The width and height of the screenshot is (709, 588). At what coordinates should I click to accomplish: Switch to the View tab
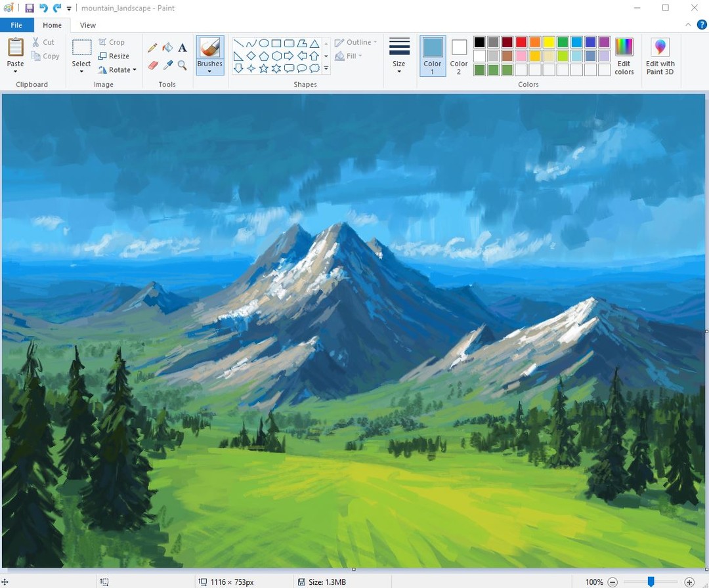point(88,26)
